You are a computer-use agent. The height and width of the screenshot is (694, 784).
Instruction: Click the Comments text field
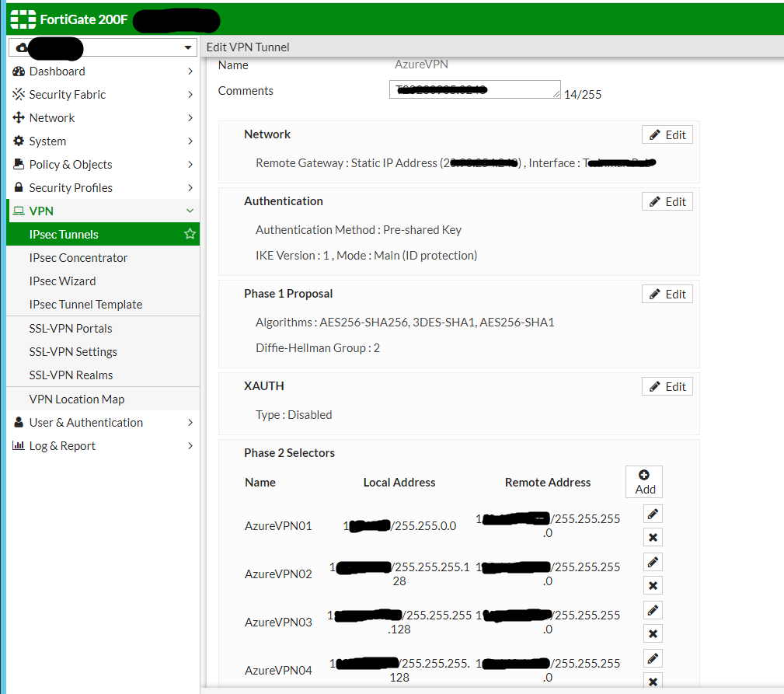point(475,89)
